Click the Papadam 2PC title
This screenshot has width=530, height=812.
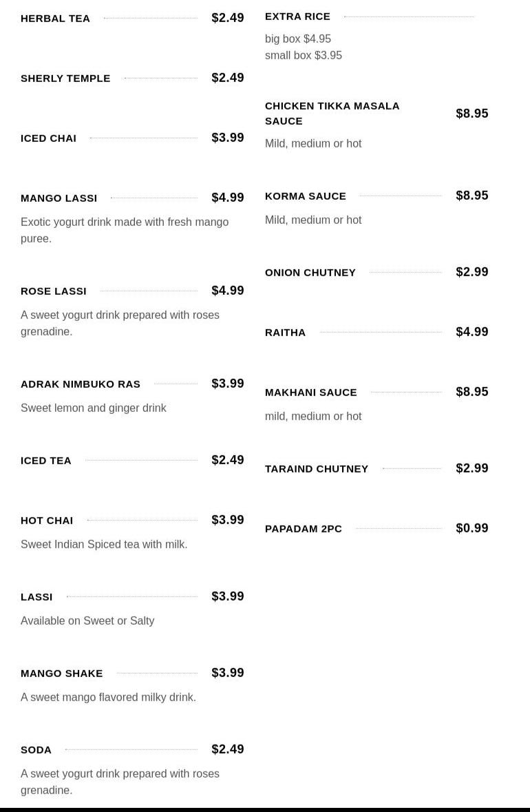click(x=304, y=529)
